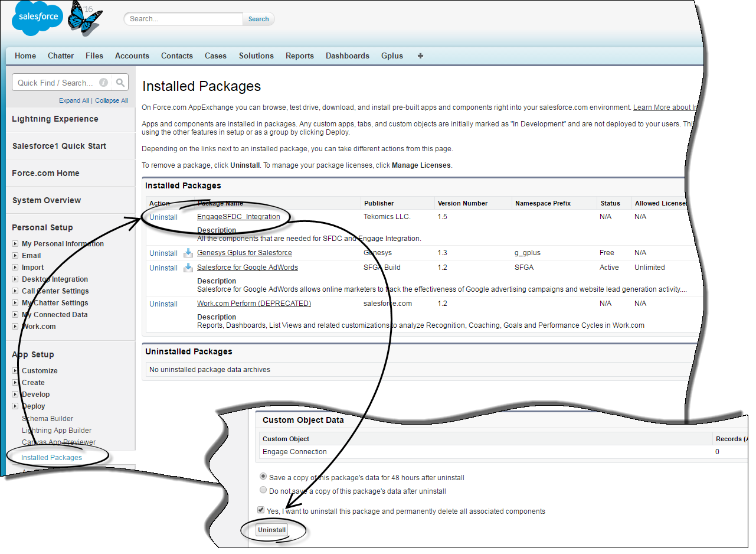The image size is (756, 554).
Task: Open the Home tab
Action: point(25,56)
